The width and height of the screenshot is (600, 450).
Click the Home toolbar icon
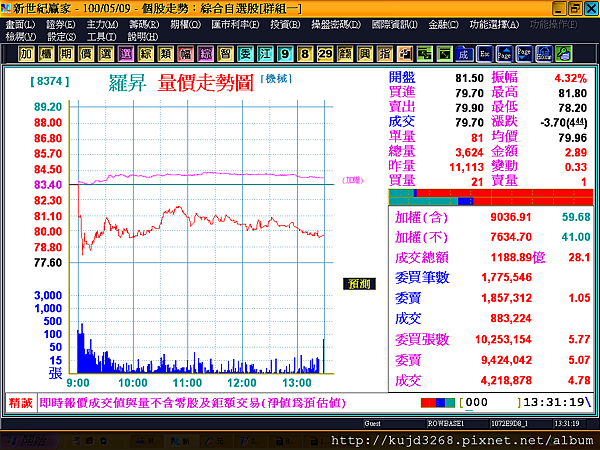coord(544,54)
